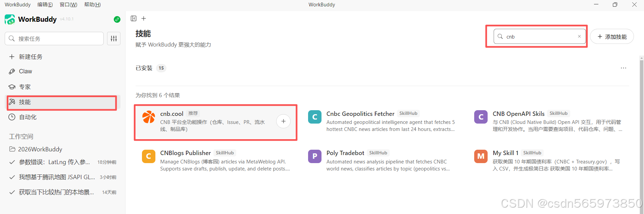This screenshot has width=644, height=214.
Task: Open the Cnbc Geopolitics Fetcher skill
Action: tap(360, 114)
